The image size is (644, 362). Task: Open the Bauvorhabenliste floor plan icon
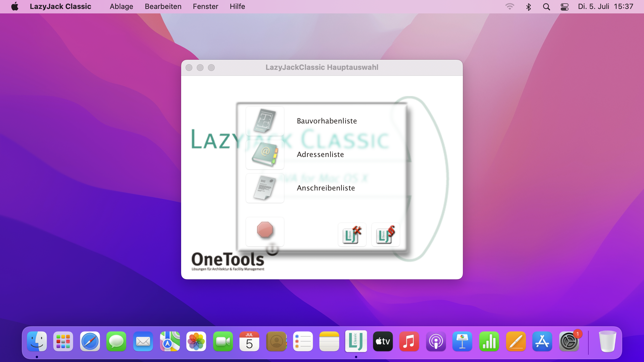tap(265, 121)
